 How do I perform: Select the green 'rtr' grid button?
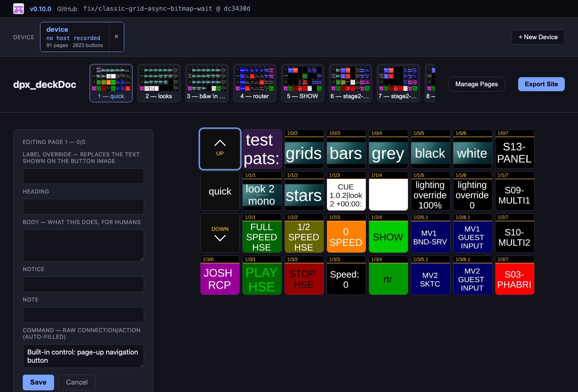pyautogui.click(x=388, y=275)
